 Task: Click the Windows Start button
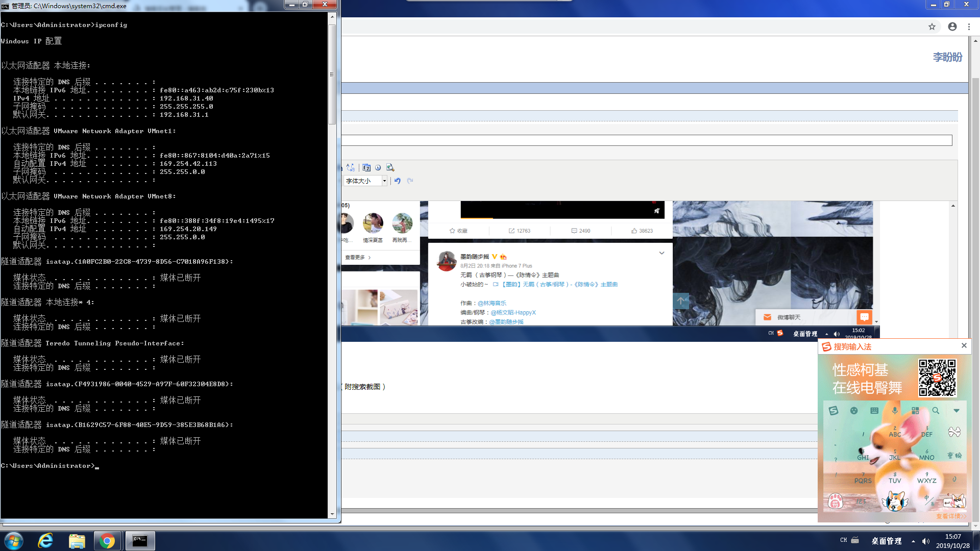coord(14,541)
